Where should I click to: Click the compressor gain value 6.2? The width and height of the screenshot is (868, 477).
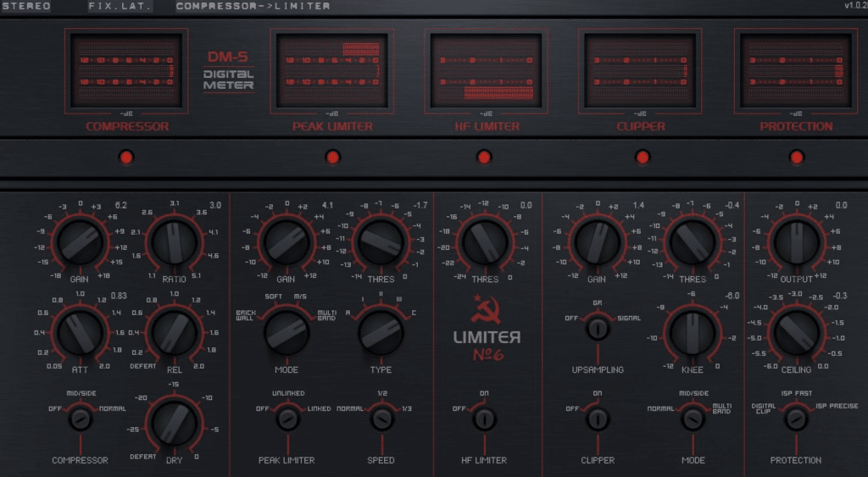click(120, 205)
